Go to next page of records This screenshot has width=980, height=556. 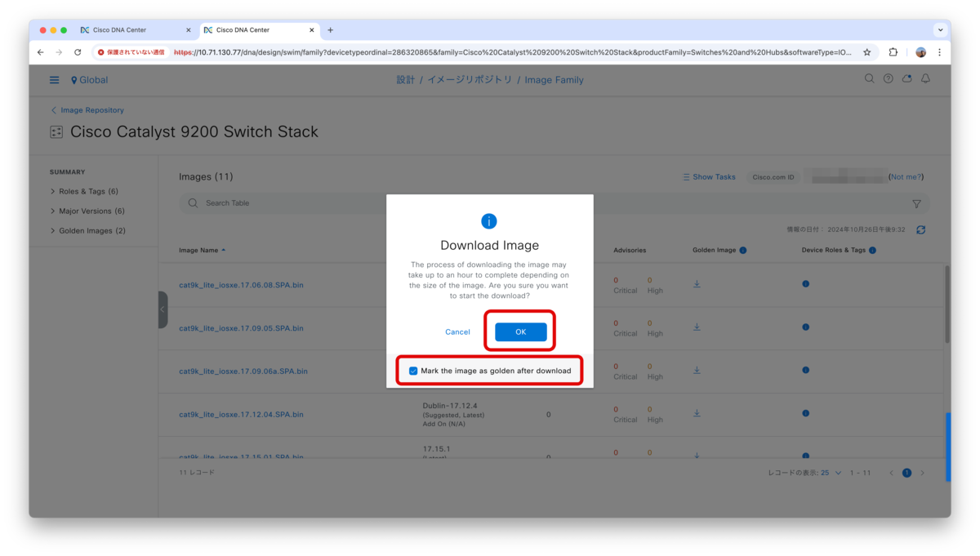[923, 473]
